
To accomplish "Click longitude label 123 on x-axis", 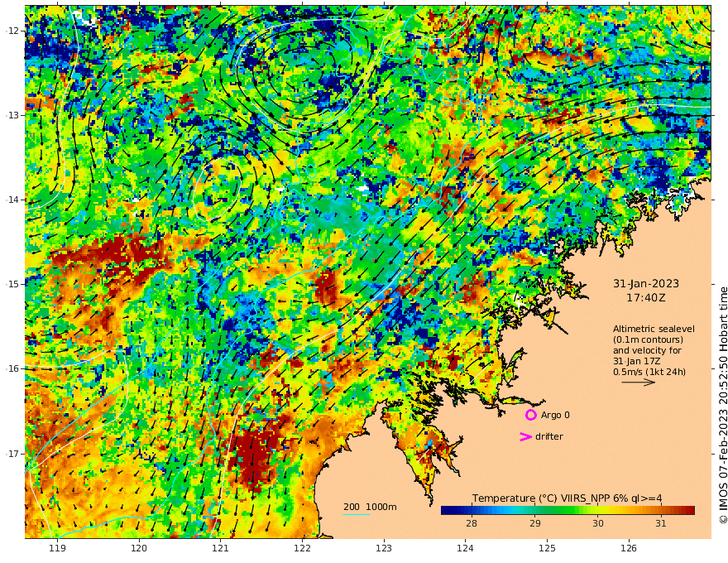I will pyautogui.click(x=384, y=548).
